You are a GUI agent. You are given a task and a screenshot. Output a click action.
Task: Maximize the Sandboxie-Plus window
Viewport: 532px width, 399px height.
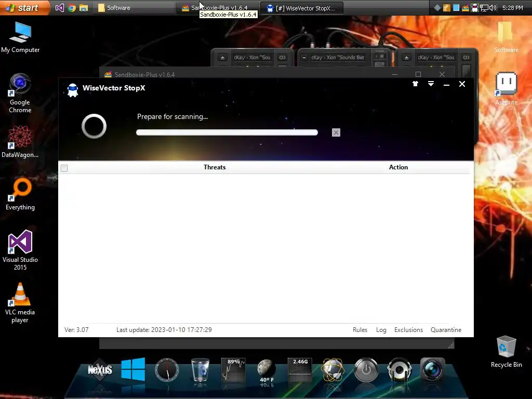418,74
